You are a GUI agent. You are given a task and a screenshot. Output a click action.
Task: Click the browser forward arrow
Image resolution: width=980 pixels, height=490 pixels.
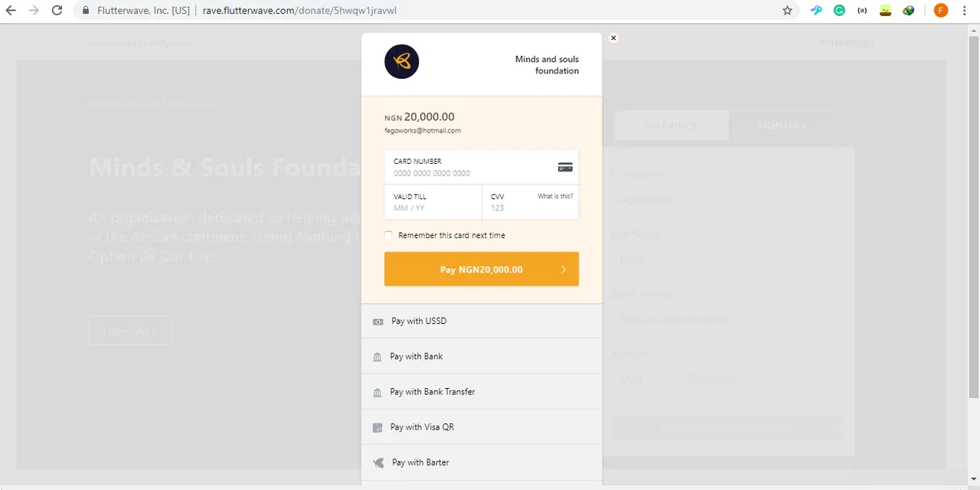click(x=34, y=11)
